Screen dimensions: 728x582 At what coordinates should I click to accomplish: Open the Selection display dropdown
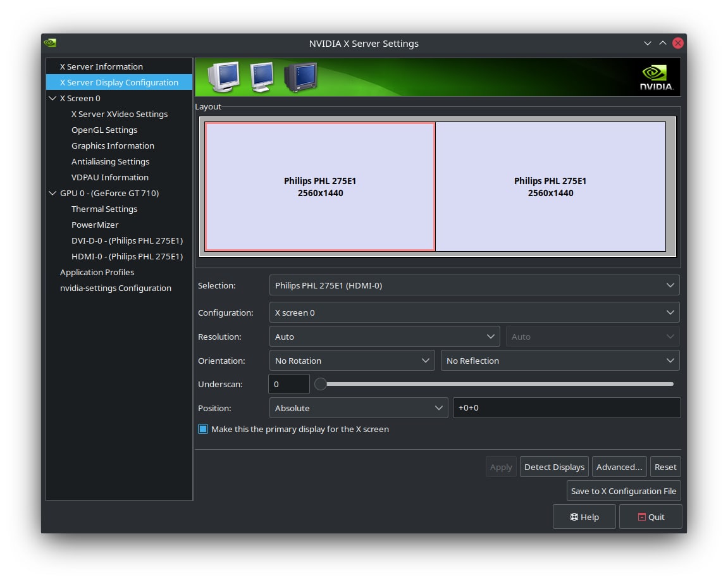coord(474,285)
